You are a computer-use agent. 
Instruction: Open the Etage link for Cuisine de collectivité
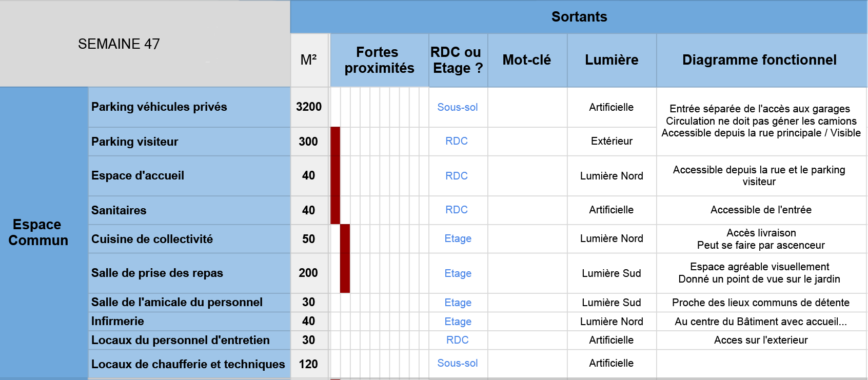(458, 238)
